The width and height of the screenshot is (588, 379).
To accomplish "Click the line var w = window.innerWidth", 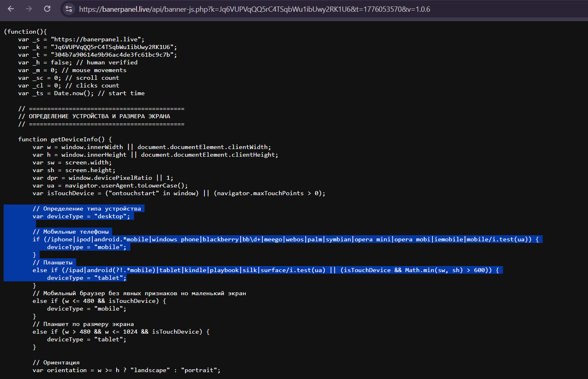I will (x=152, y=147).
